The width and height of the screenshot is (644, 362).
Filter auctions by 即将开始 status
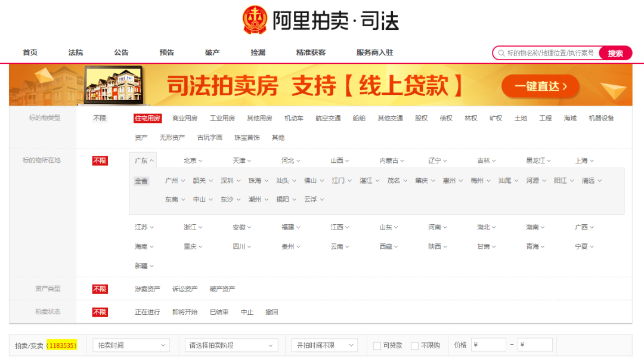pyautogui.click(x=185, y=313)
